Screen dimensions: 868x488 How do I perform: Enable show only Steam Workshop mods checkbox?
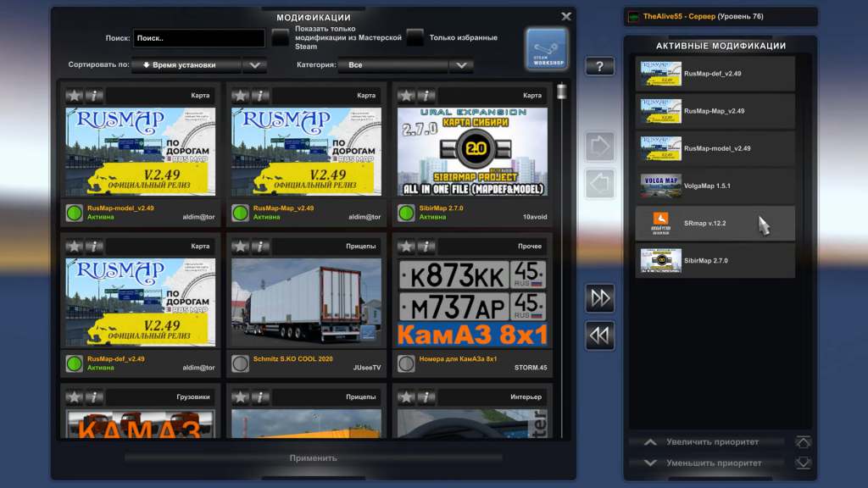coord(280,37)
